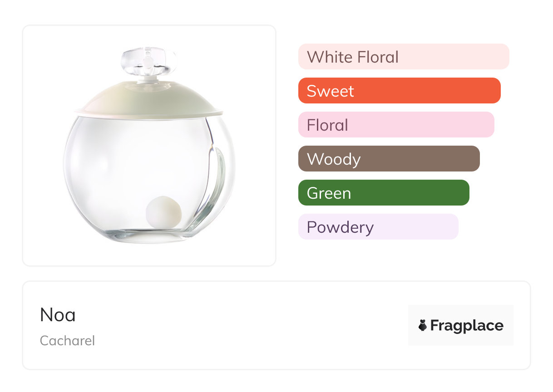Select the White Floral accord bar

403,57
